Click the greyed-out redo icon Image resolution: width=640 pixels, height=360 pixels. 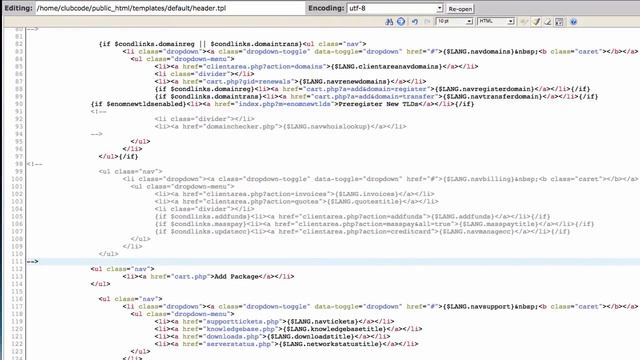tap(427, 22)
